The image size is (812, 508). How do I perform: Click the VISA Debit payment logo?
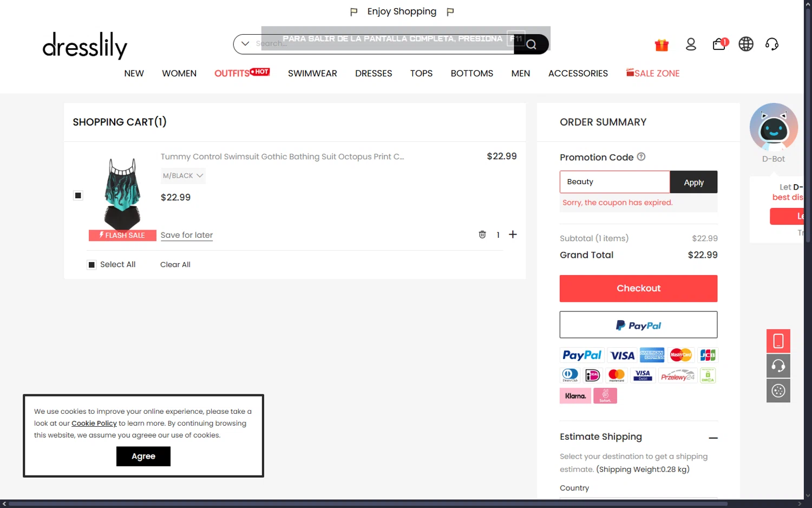click(x=643, y=375)
